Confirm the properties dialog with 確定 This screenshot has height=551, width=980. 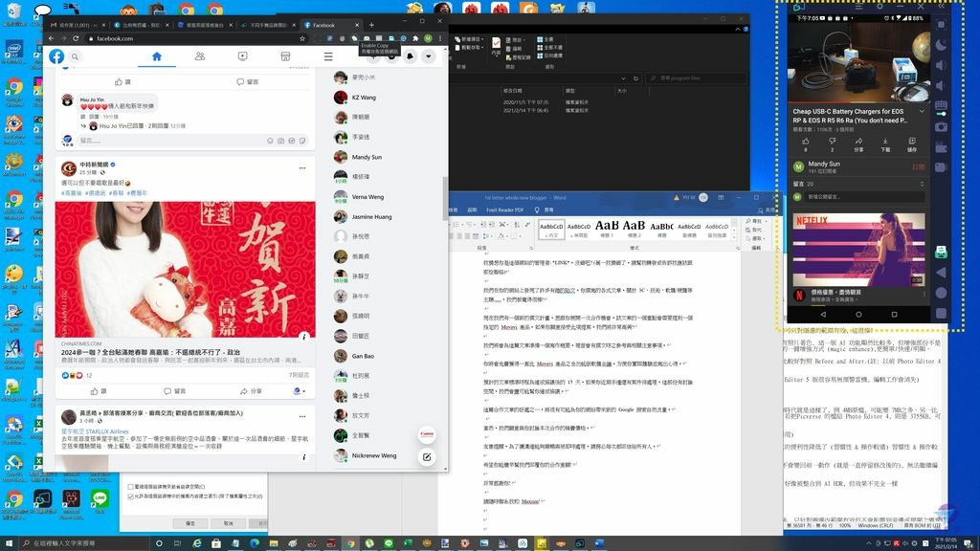190,523
